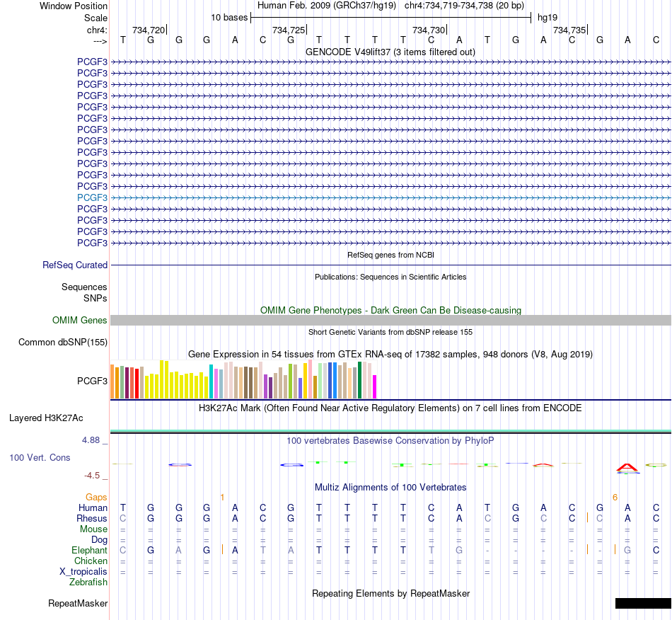
Task: Open the OMIM Genes track label
Action: pyautogui.click(x=80, y=321)
